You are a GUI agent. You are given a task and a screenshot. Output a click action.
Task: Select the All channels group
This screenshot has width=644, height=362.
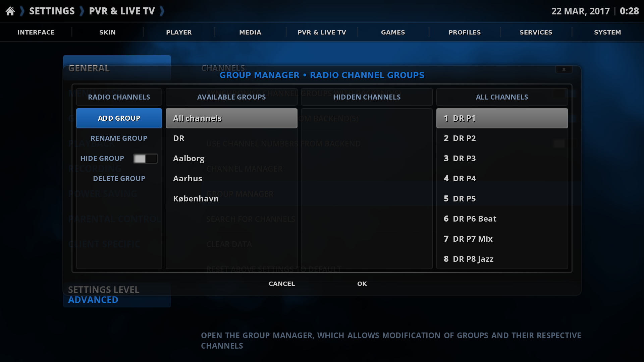point(231,118)
